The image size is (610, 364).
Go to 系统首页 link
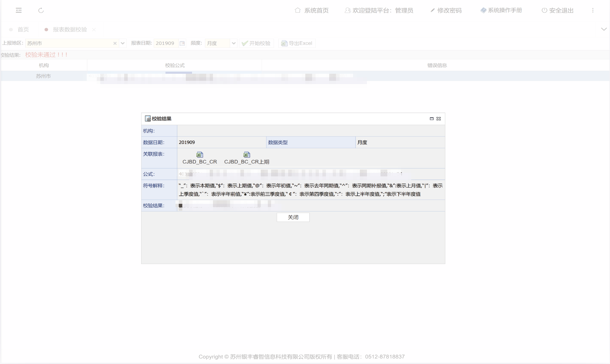click(x=312, y=10)
